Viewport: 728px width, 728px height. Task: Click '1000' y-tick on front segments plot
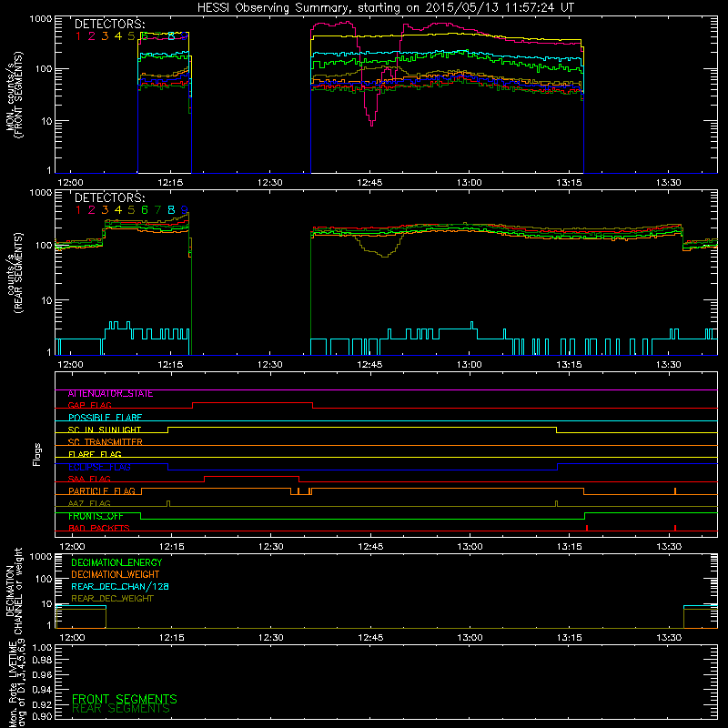pyautogui.click(x=40, y=19)
